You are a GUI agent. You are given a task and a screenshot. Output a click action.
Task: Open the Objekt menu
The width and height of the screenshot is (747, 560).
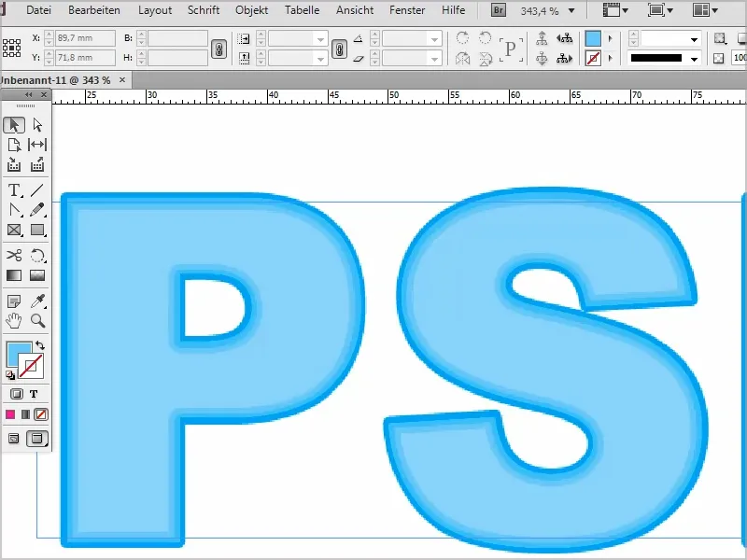click(x=251, y=10)
